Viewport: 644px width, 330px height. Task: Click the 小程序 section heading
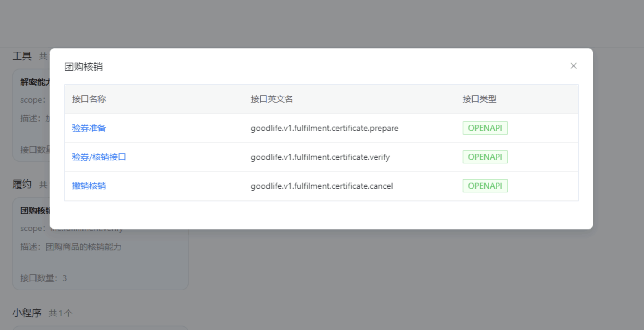click(27, 313)
